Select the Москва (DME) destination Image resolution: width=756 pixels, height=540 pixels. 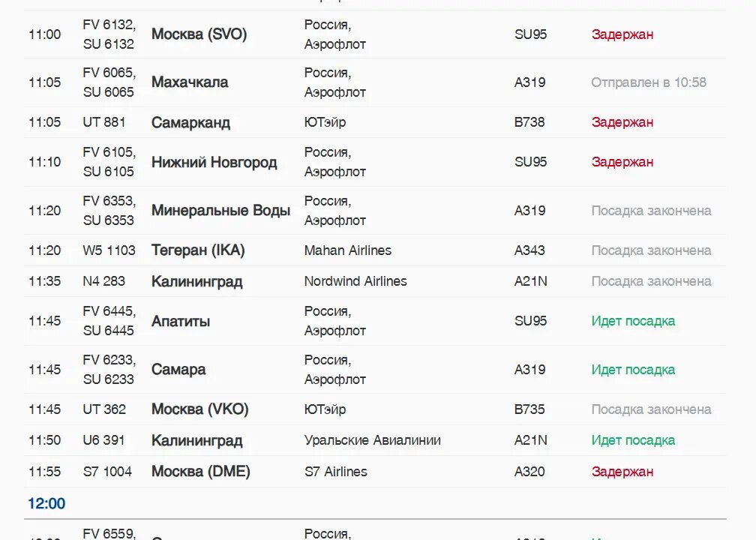[200, 472]
